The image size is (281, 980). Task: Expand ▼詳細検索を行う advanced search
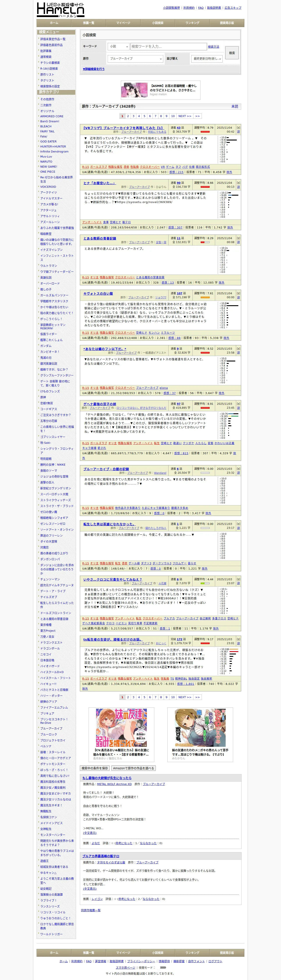click(x=94, y=69)
